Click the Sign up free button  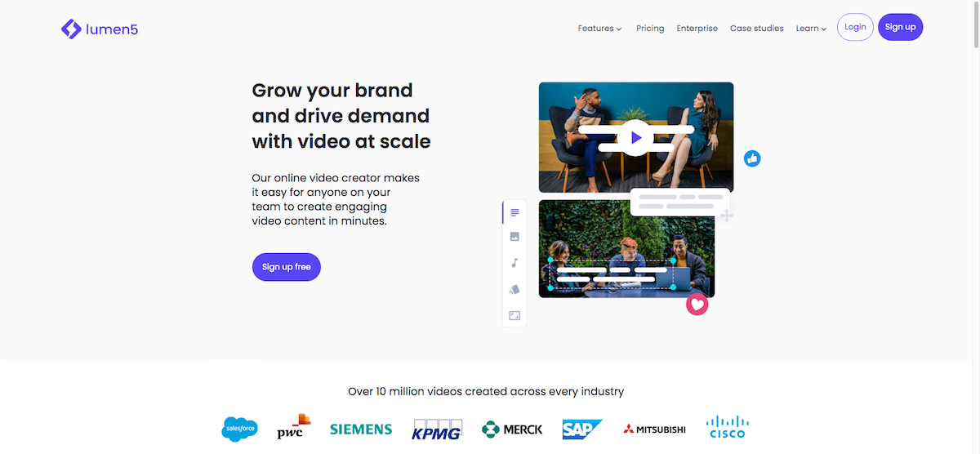(x=286, y=267)
